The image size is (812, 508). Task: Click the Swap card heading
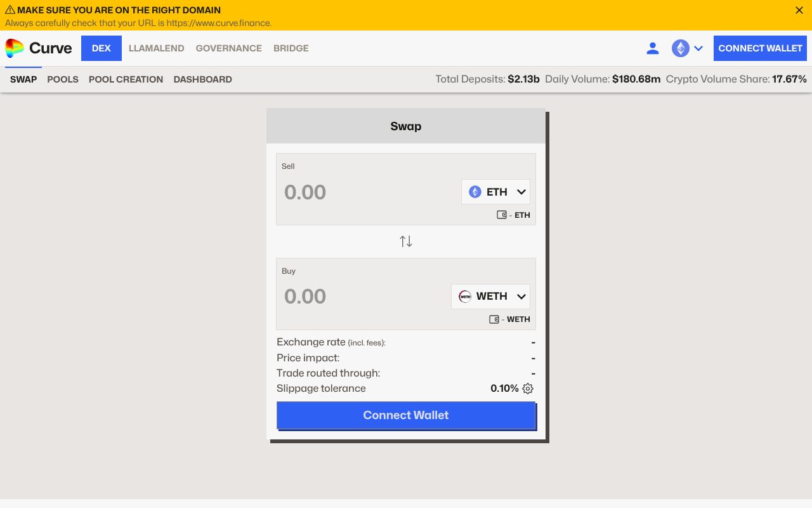406,126
